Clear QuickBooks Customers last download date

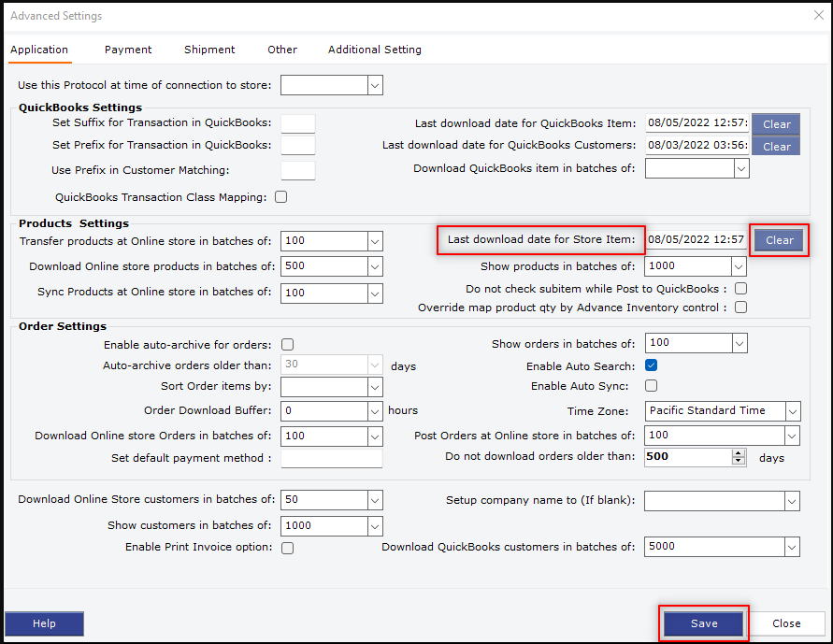776,147
